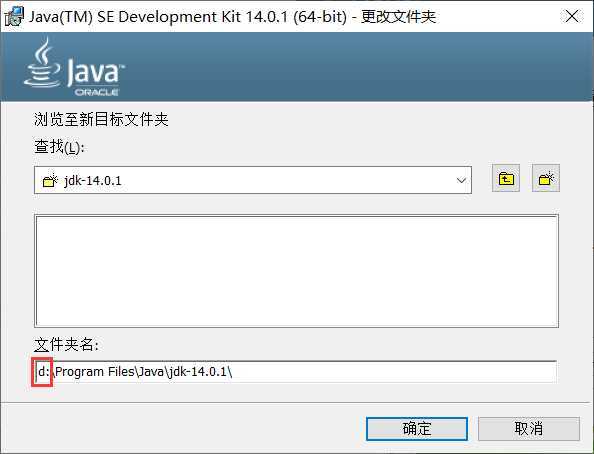
Task: Click the 浏览至新目标文件夹 heading
Action: (101, 119)
